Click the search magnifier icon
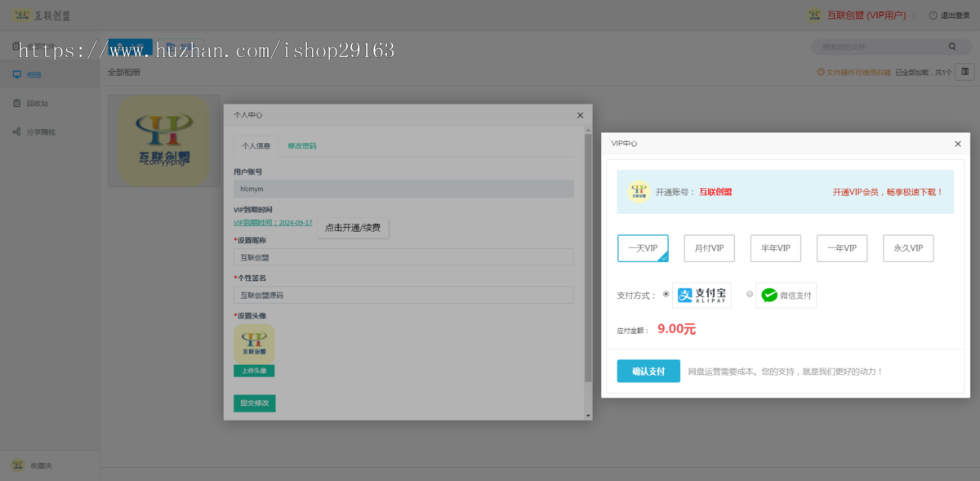980x481 pixels. [952, 47]
